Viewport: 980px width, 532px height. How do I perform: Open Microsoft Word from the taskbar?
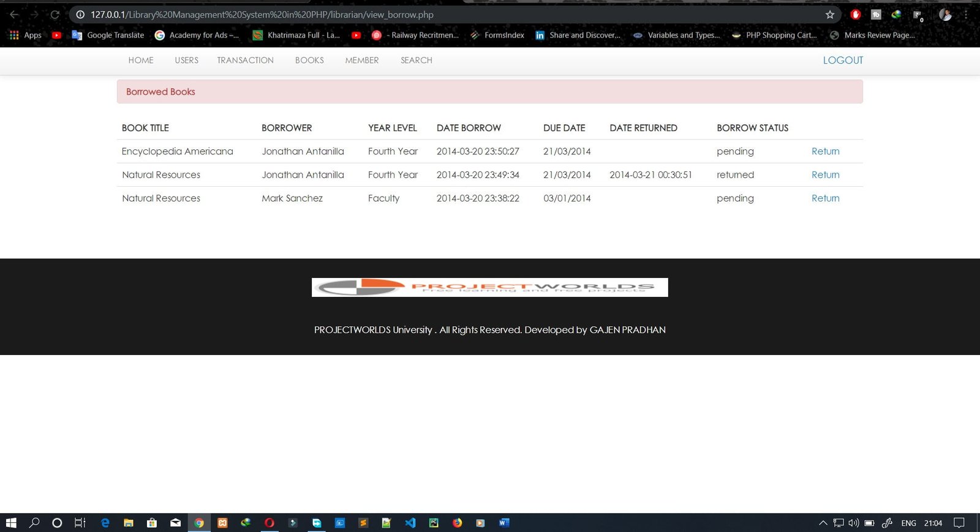click(503, 523)
